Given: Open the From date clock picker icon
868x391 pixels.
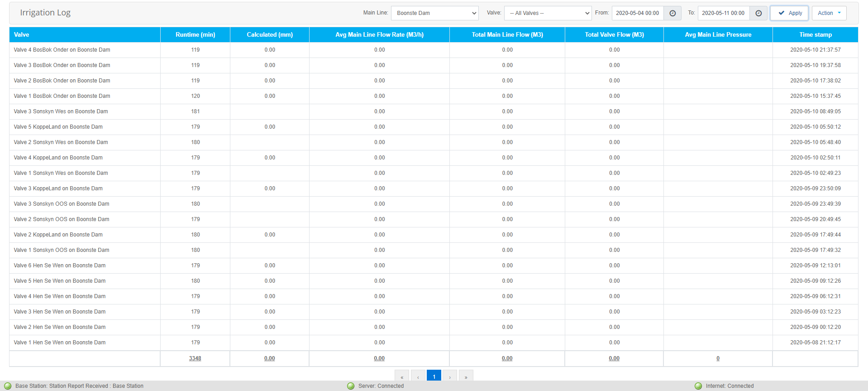Looking at the screenshot, I should point(672,13).
